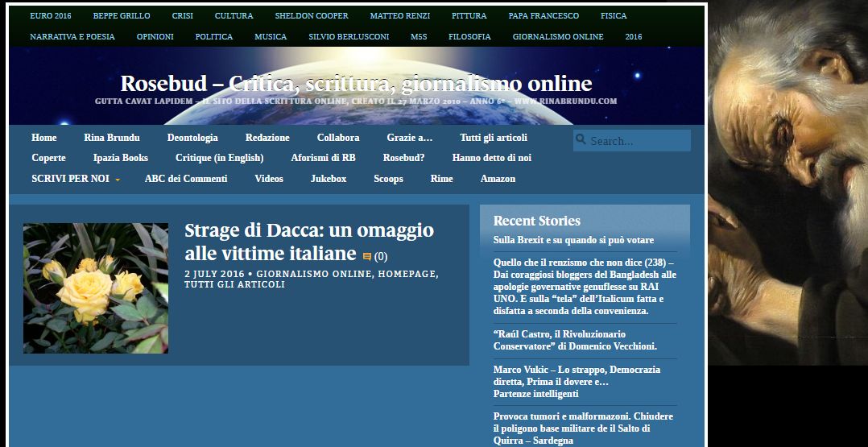Go to the CRISI topic

coord(183,15)
